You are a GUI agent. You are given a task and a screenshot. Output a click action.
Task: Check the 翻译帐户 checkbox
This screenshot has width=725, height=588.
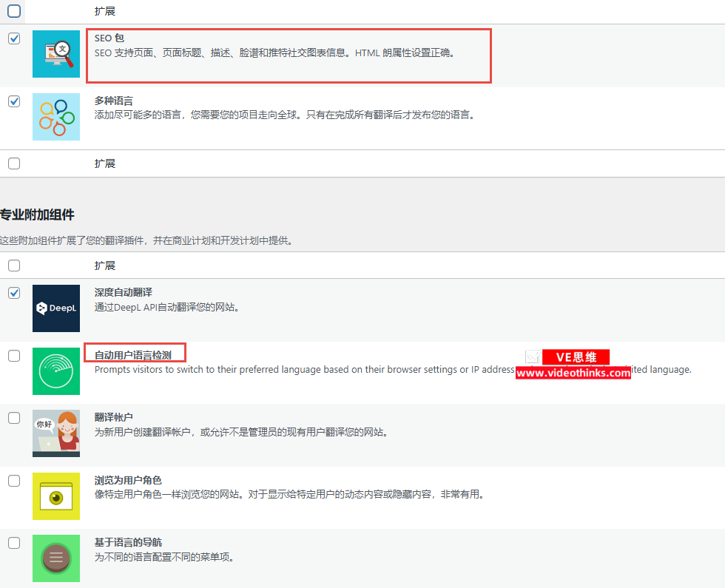click(14, 418)
